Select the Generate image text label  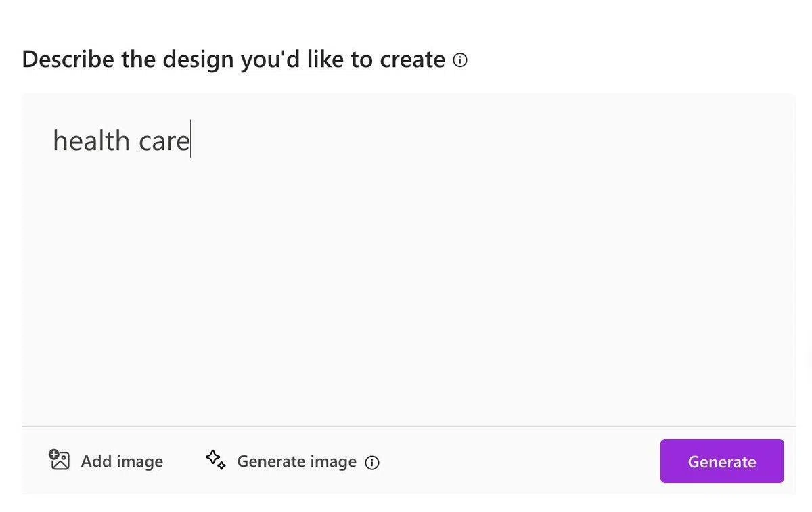click(296, 461)
